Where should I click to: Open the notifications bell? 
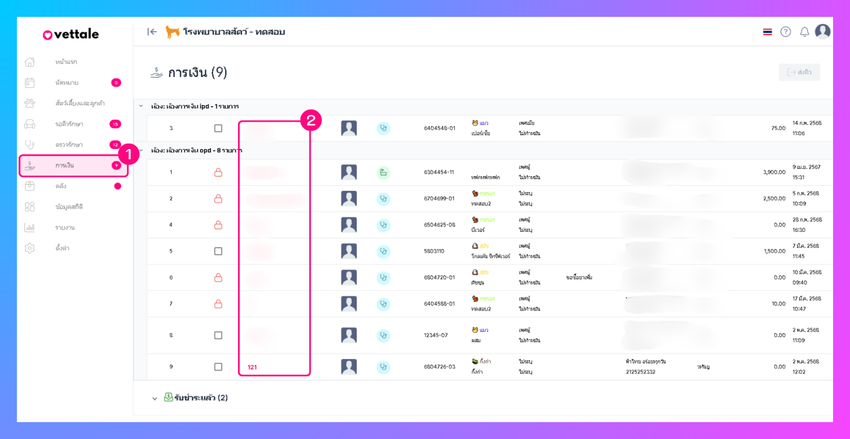(x=804, y=32)
